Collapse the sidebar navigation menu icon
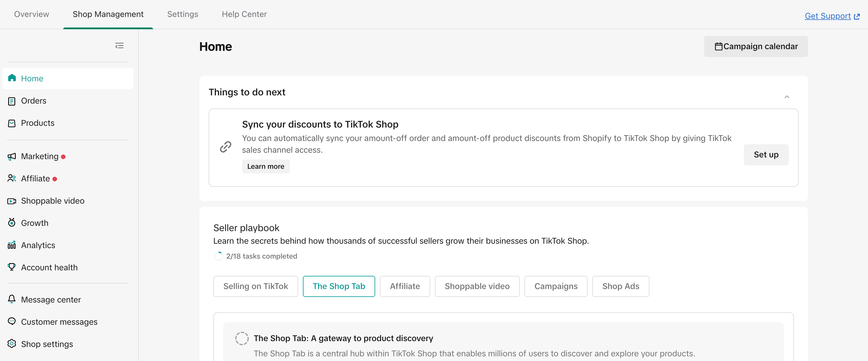Image resolution: width=868 pixels, height=361 pixels. [119, 46]
